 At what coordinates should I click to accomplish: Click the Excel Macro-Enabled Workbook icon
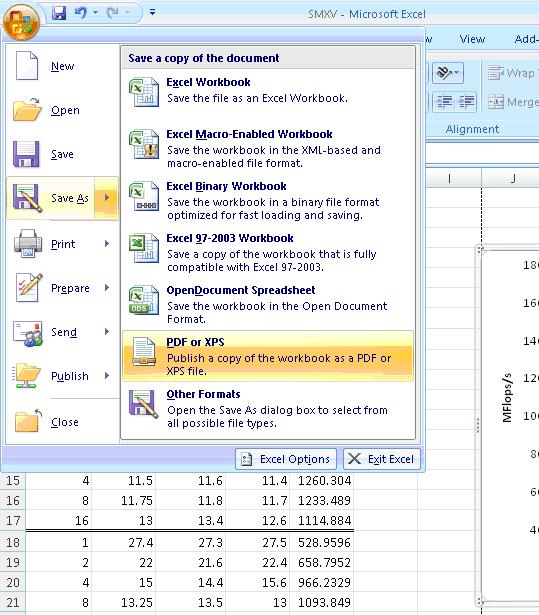[x=144, y=144]
